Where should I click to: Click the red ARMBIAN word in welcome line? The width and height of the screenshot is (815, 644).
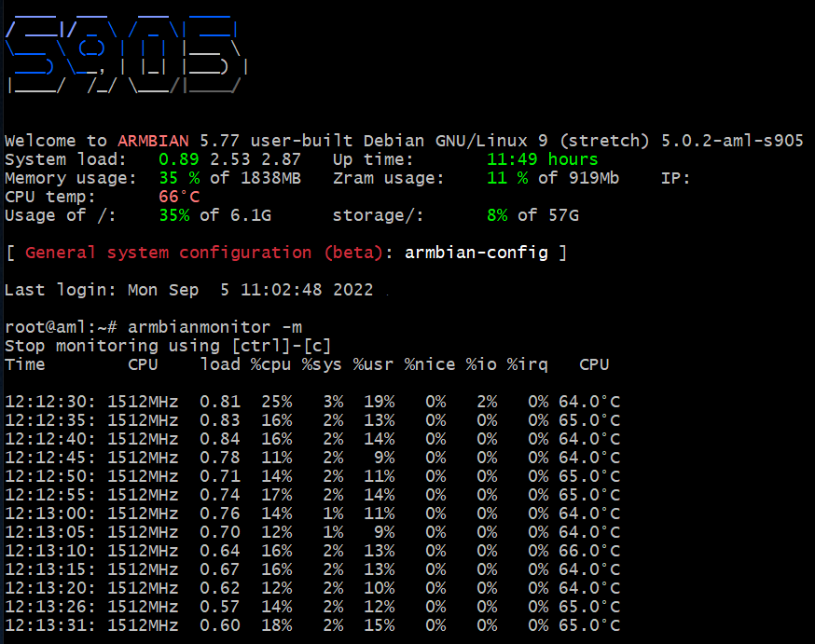[153, 141]
